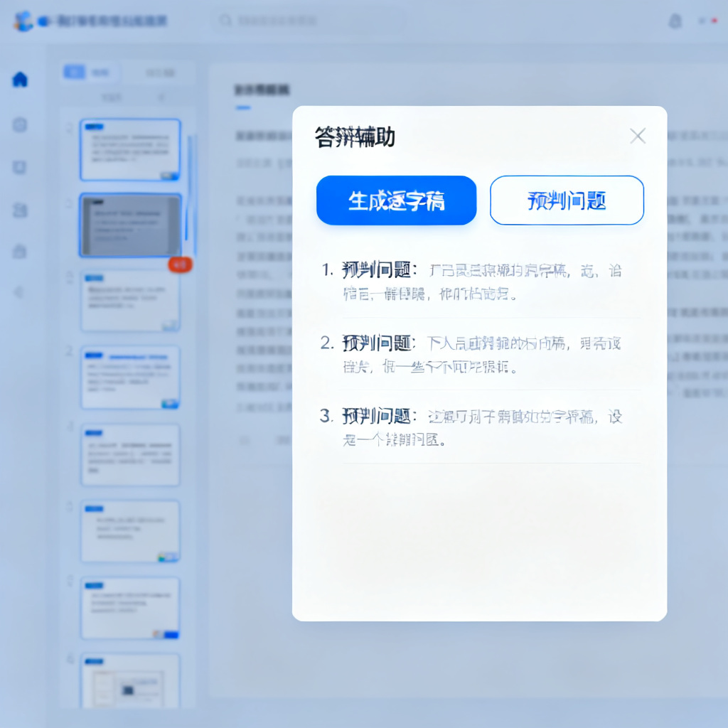Click the app logo at top left
The width and height of the screenshot is (728, 728).
[22, 21]
